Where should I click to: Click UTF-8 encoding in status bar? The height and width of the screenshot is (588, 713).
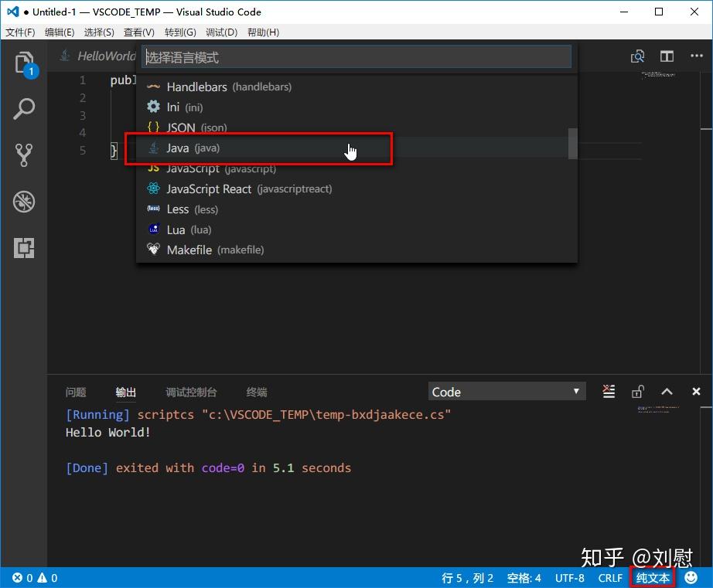point(569,578)
